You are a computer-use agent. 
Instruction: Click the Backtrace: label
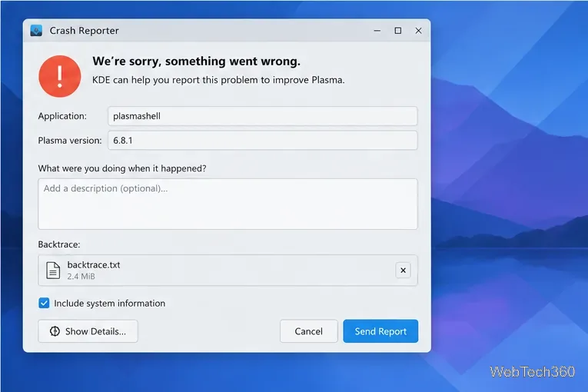[59, 244]
